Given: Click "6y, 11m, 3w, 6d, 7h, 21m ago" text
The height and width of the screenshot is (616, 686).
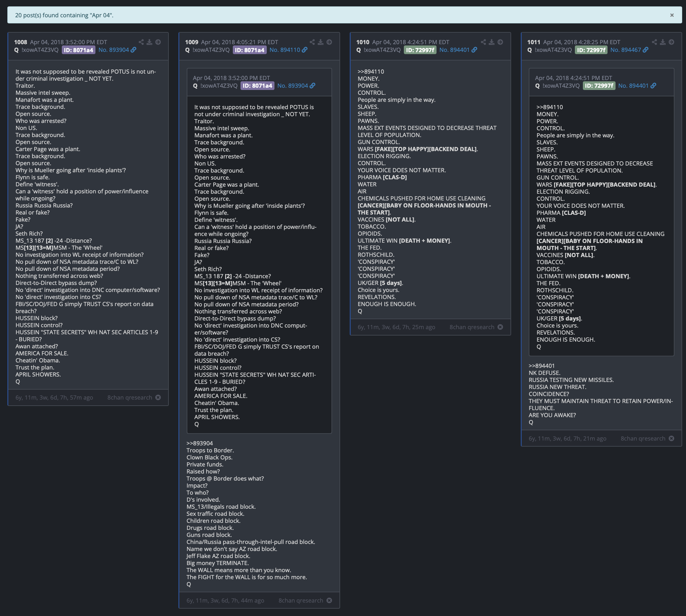Looking at the screenshot, I should (568, 439).
